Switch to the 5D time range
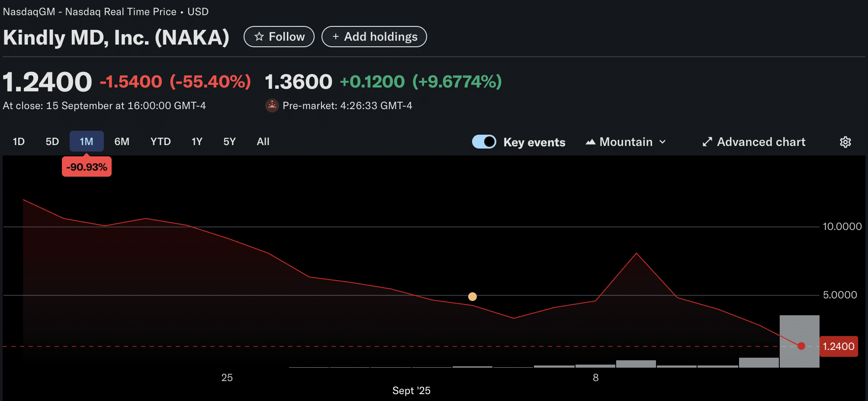The height and width of the screenshot is (401, 868). pos(52,142)
